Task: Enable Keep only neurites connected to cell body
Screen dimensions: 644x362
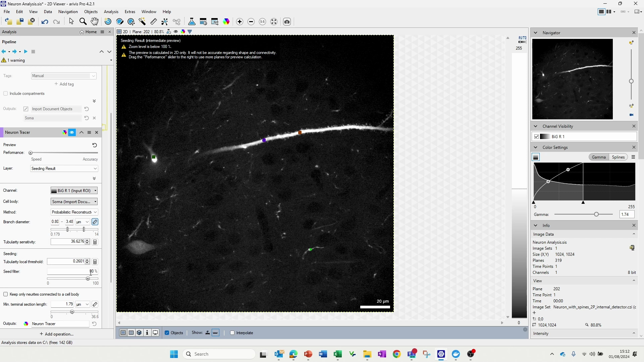Action: pyautogui.click(x=6, y=294)
